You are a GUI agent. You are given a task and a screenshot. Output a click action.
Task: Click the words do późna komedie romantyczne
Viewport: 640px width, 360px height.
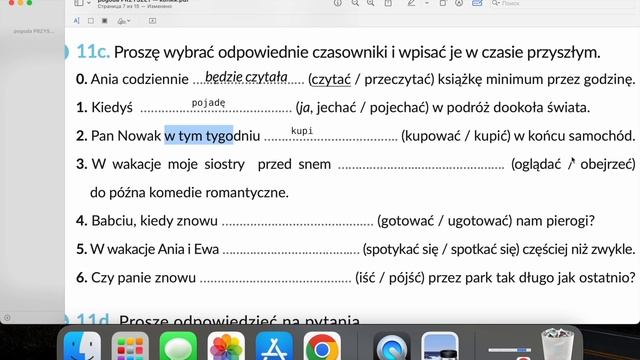189,192
